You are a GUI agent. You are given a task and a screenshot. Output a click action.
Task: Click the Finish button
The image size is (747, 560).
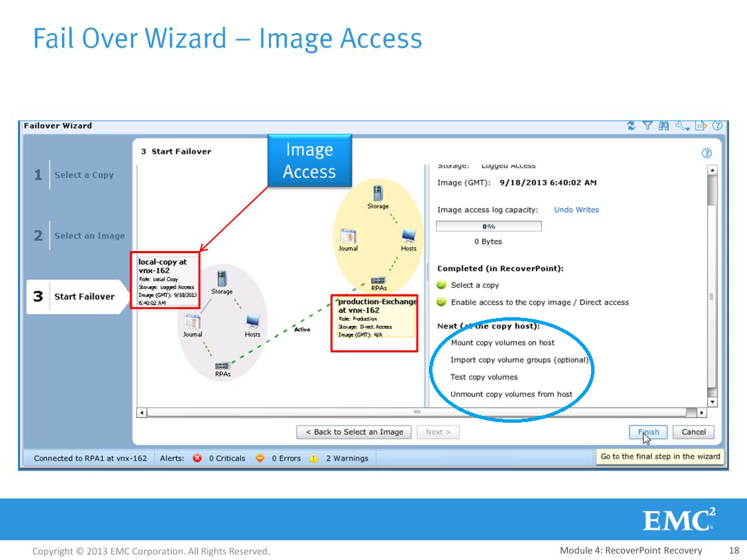(648, 432)
